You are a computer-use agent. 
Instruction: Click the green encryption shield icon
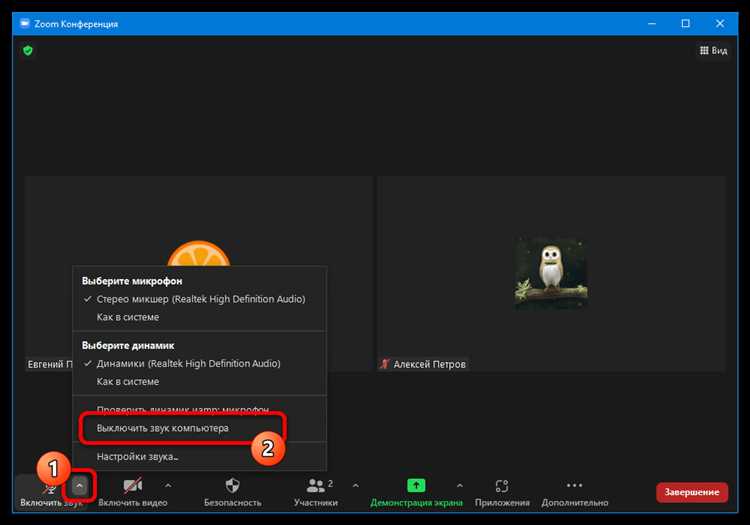pyautogui.click(x=28, y=50)
